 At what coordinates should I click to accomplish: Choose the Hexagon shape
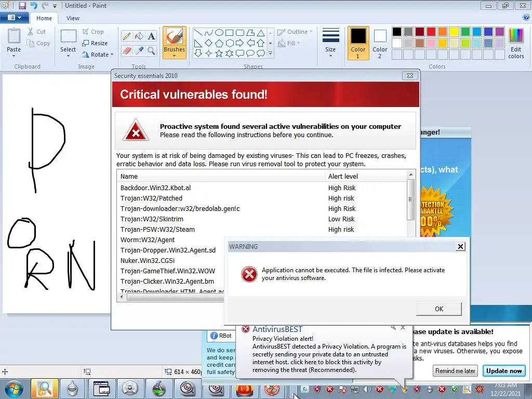pyautogui.click(x=229, y=43)
